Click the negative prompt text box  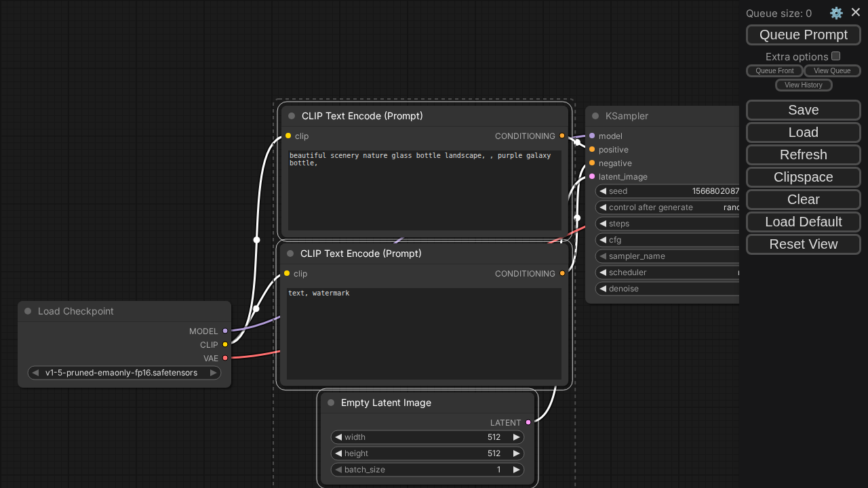[x=424, y=333]
